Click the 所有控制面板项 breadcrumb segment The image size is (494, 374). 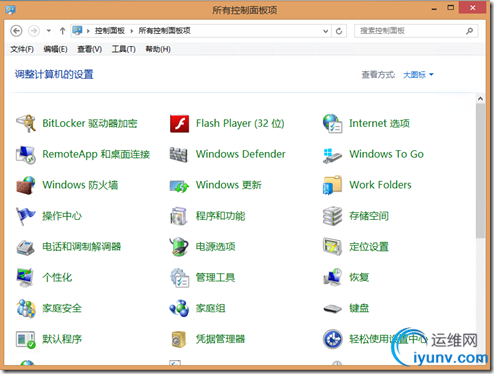(164, 31)
